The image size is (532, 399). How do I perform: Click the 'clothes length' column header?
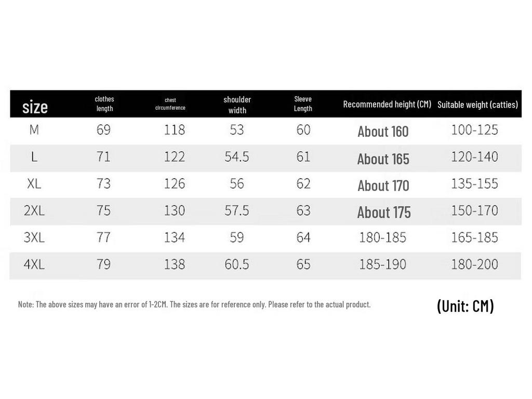(104, 104)
